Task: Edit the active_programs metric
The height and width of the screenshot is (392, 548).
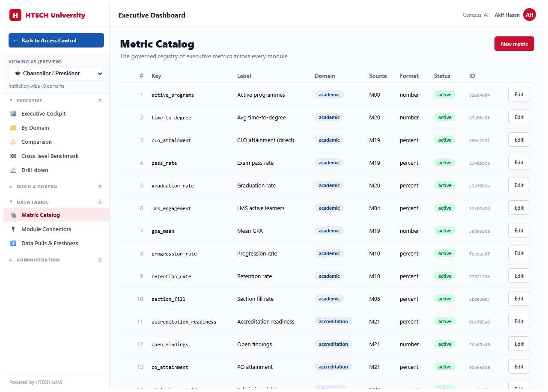Action: point(519,95)
